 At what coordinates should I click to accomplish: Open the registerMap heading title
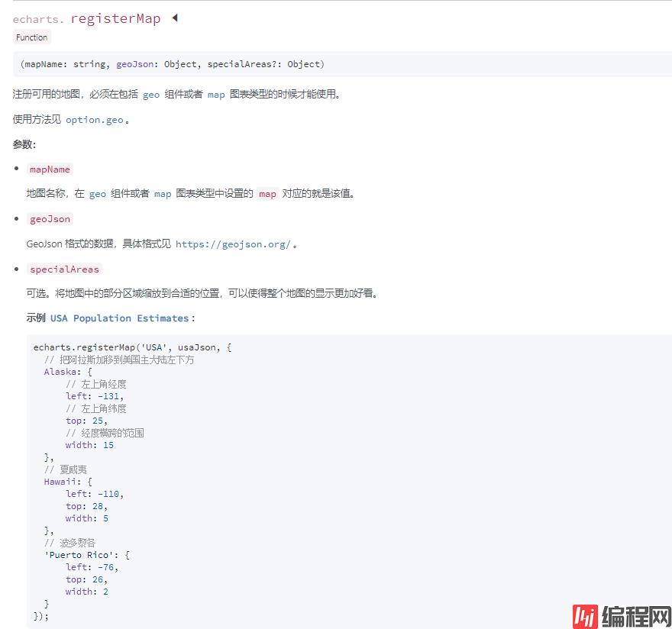[115, 19]
